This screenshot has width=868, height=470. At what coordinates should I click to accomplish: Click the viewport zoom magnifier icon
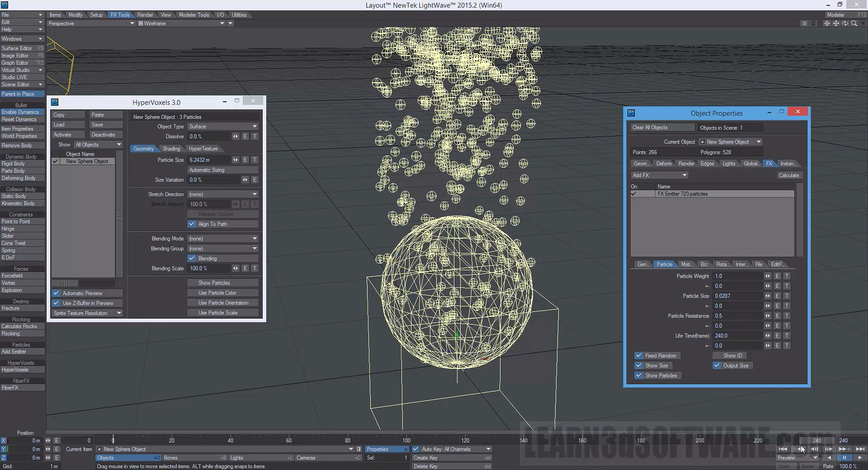854,23
